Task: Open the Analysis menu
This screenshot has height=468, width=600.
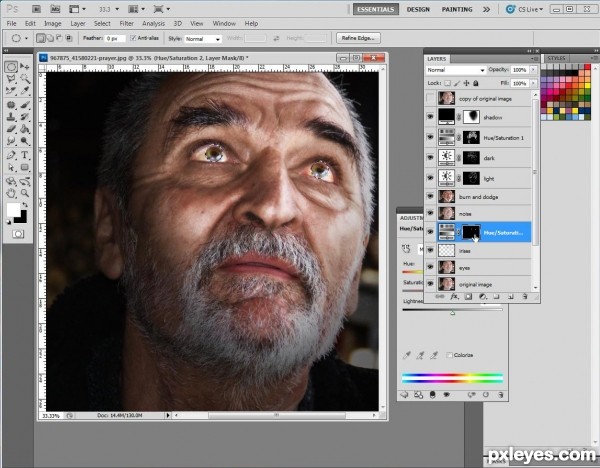Action: point(153,23)
